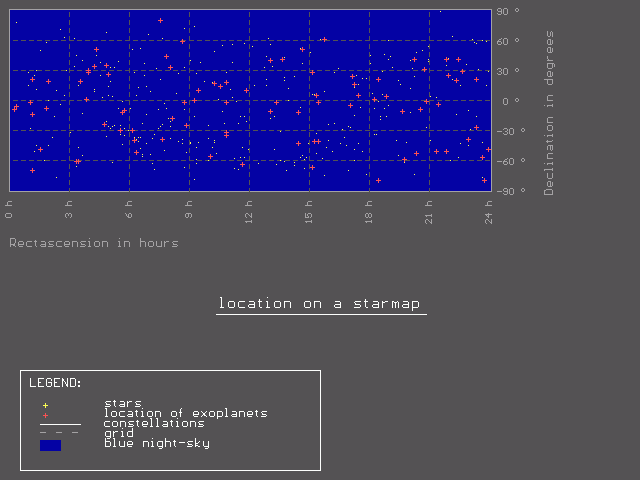Screen dimensions: 640x480
Task: Click the yellow stars marker in the legend
Action: (45, 405)
